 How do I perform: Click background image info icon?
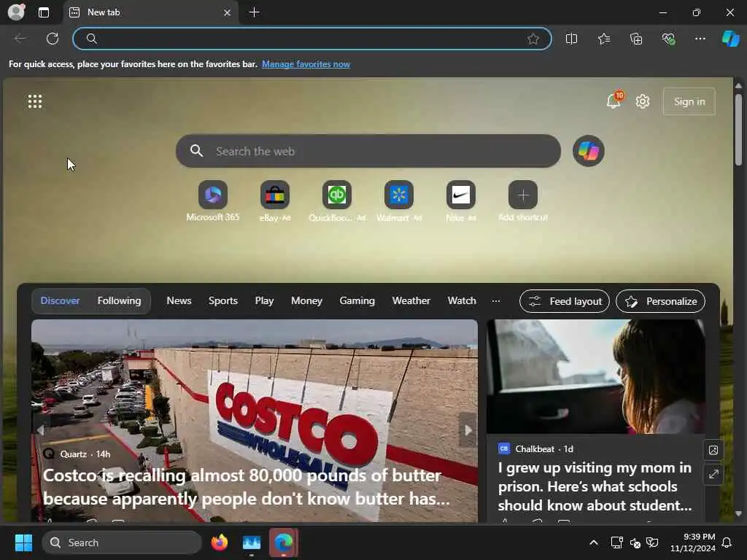(x=713, y=450)
